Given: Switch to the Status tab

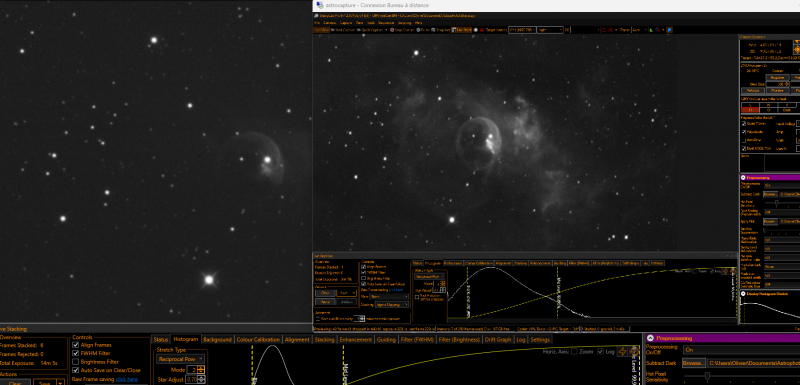Looking at the screenshot, I should tap(161, 339).
